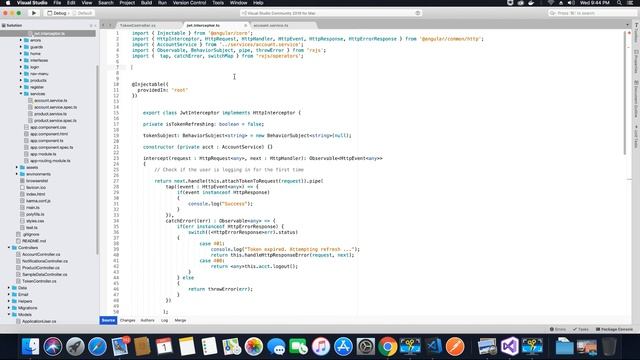Open the Build menu
The image size is (640, 360).
[146, 2]
